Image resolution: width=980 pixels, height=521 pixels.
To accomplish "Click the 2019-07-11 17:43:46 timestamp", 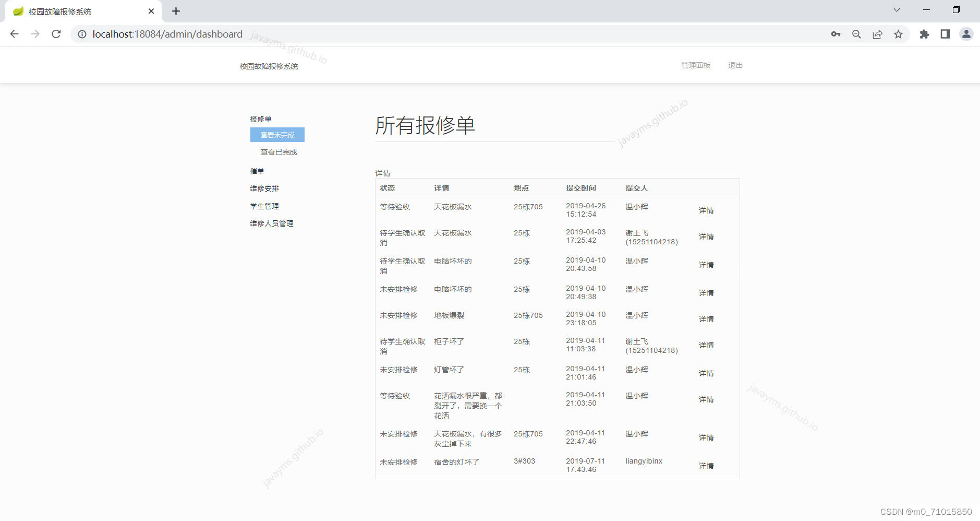I will click(585, 465).
